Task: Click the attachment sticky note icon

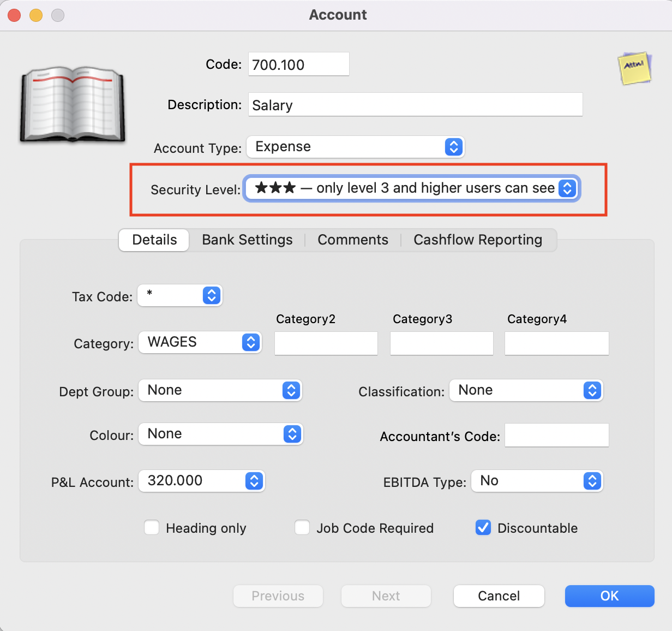Action: click(634, 69)
